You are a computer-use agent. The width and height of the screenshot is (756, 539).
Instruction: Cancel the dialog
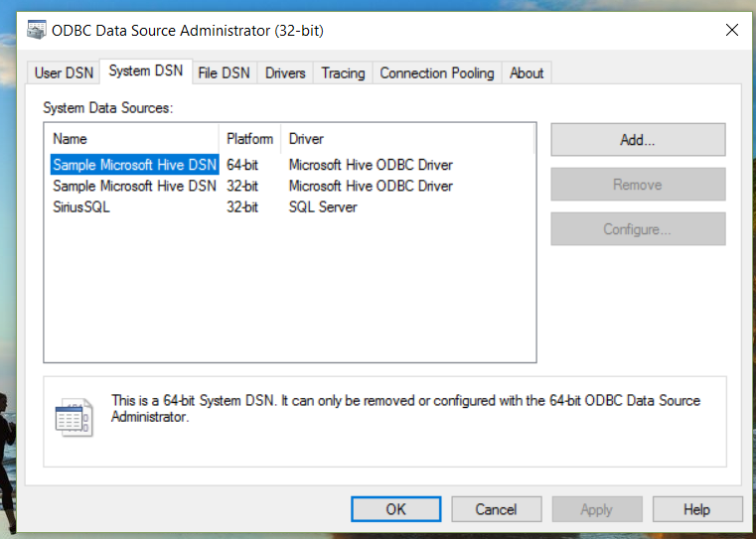point(496,509)
